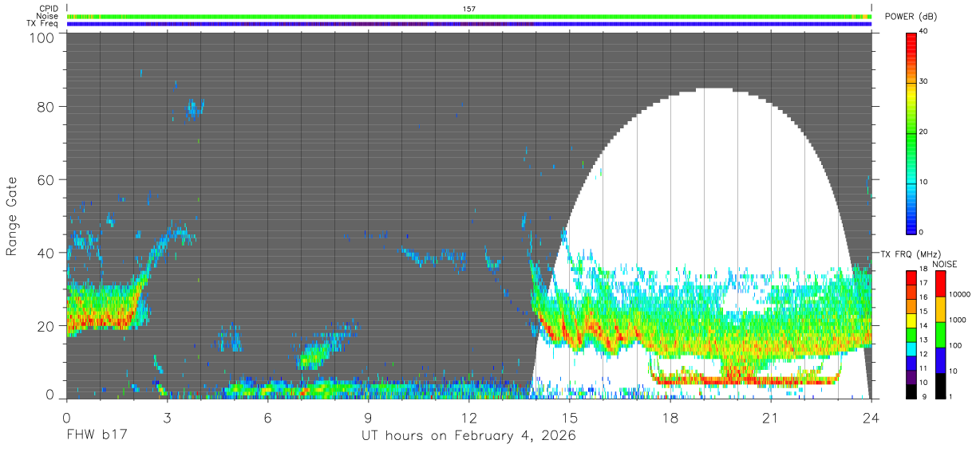Screen dimensions: 980x452
Task: Click the 40 label on POWER scale
Action: coord(923,32)
